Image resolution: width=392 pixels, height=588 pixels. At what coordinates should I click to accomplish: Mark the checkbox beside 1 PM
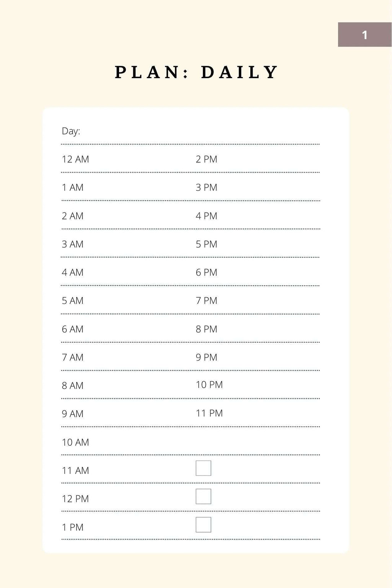coord(203,525)
